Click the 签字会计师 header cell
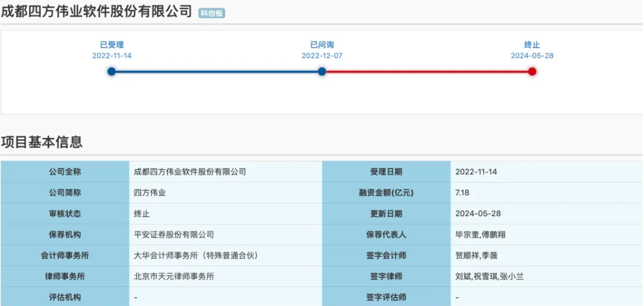Viewport: 644px width, 306px height. click(x=387, y=255)
